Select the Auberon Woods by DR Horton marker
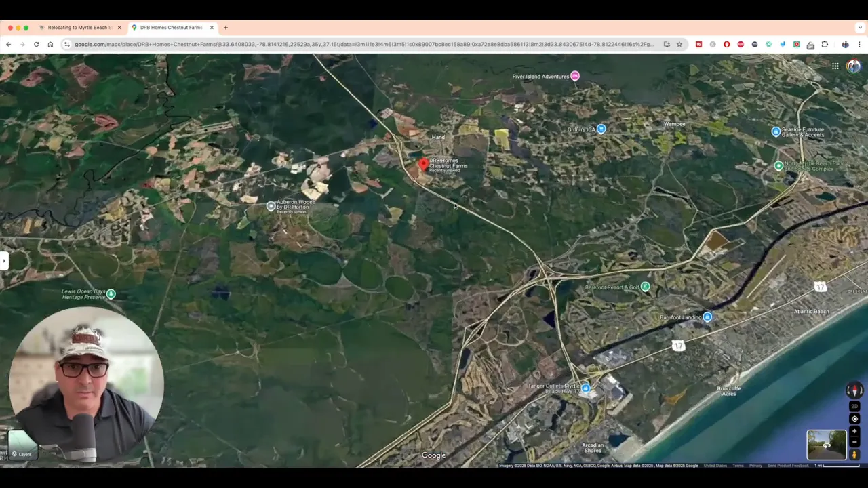The width and height of the screenshot is (868, 488). 271,206
